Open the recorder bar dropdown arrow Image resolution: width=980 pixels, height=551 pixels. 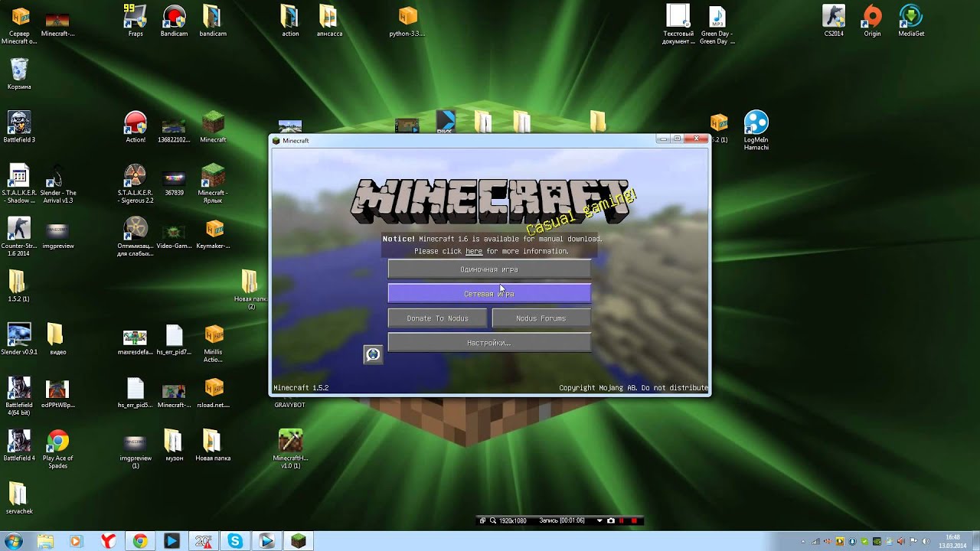pyautogui.click(x=600, y=520)
